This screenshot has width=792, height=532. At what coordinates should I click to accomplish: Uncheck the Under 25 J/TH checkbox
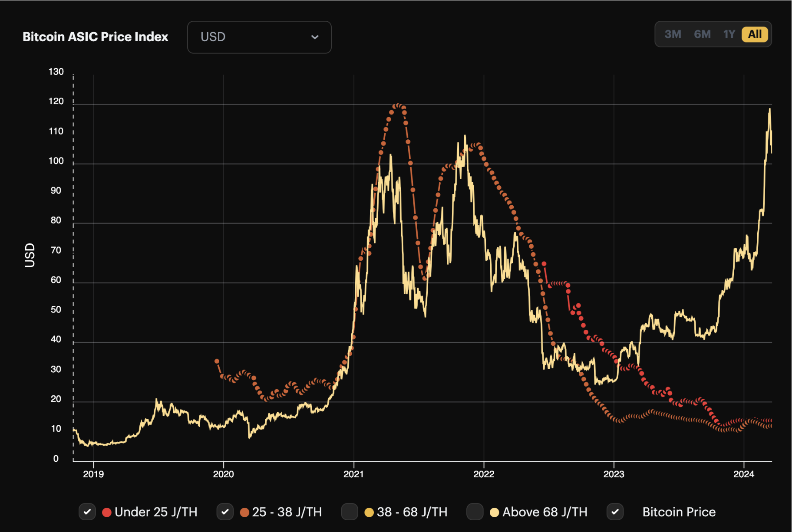87,512
